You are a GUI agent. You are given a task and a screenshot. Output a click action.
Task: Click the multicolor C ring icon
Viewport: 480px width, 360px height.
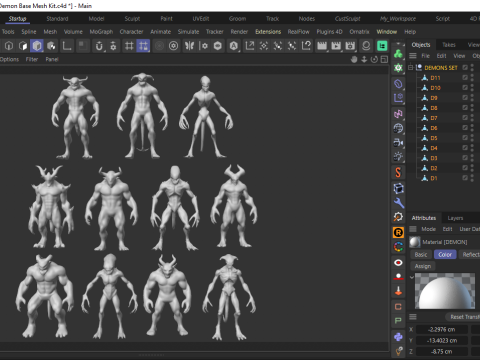(x=398, y=247)
